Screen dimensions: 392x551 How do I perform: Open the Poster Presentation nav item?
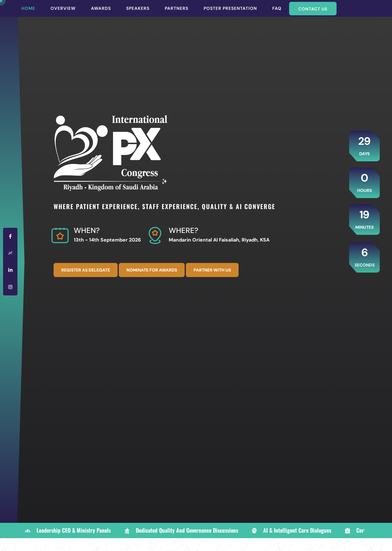[230, 8]
